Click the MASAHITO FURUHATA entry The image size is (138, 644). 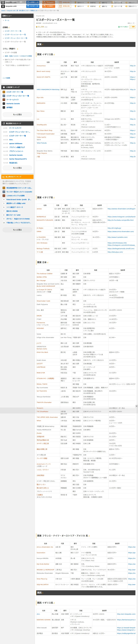point(45,220)
